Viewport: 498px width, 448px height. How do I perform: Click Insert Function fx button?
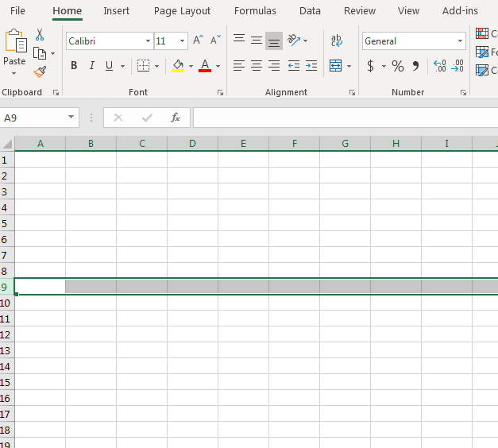(x=176, y=118)
